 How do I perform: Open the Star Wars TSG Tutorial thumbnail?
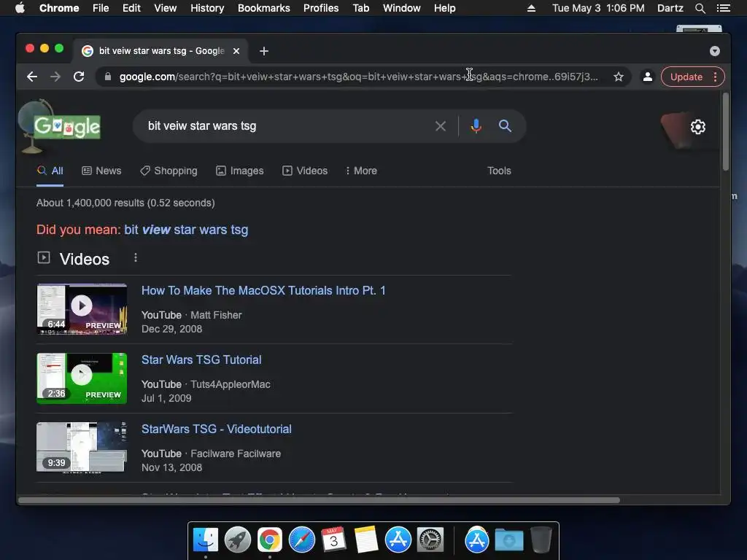click(82, 378)
